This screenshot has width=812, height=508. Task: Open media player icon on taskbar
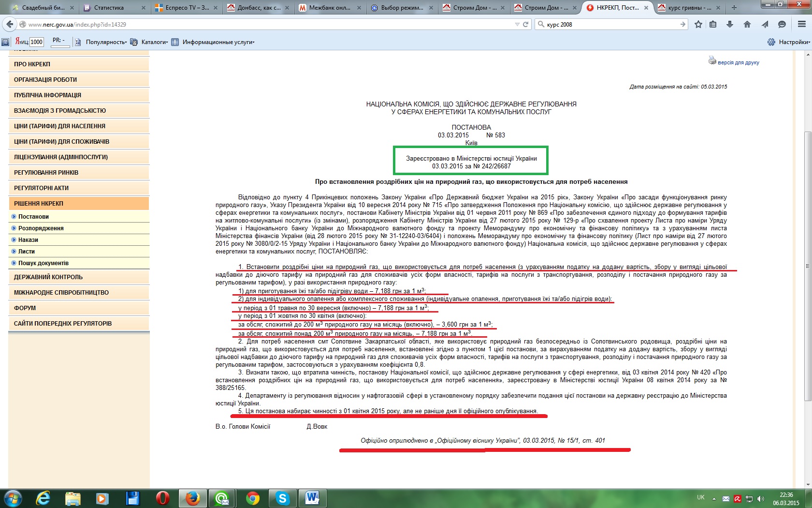click(x=102, y=498)
